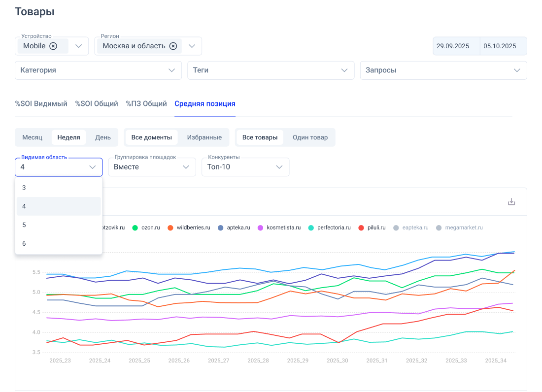Viewport: 542px width, 392px height.
Task: Expand the Запросы dropdown
Action: 443,70
